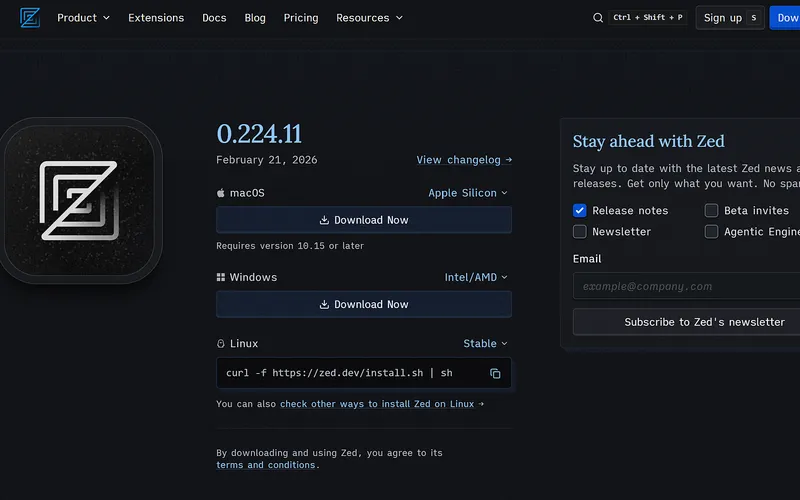Screen dimensions: 800x500
Task: Expand the Product menu
Action: point(83,18)
